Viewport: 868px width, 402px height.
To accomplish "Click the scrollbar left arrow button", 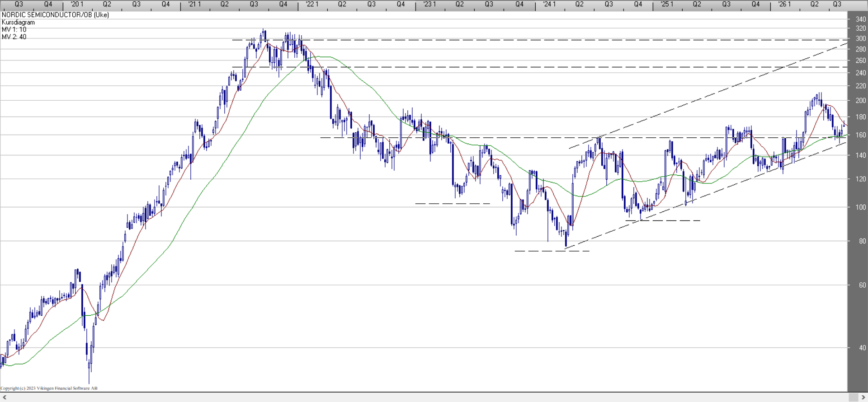I will click(x=5, y=397).
